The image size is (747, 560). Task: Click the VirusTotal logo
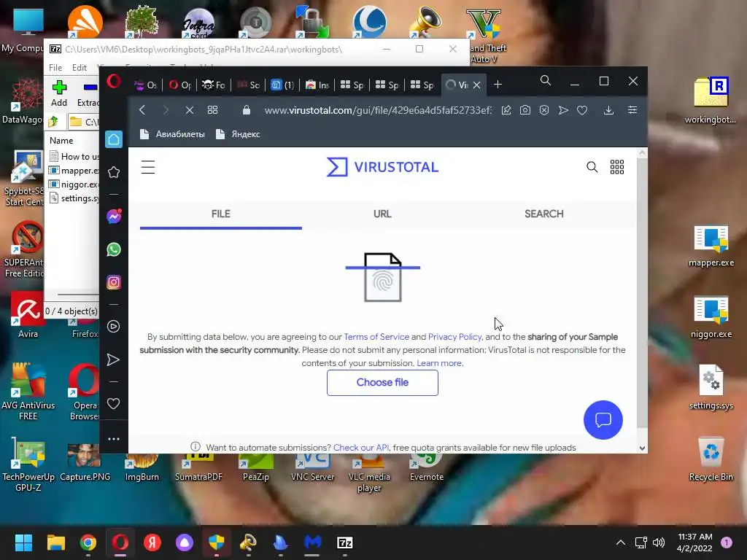(x=382, y=167)
